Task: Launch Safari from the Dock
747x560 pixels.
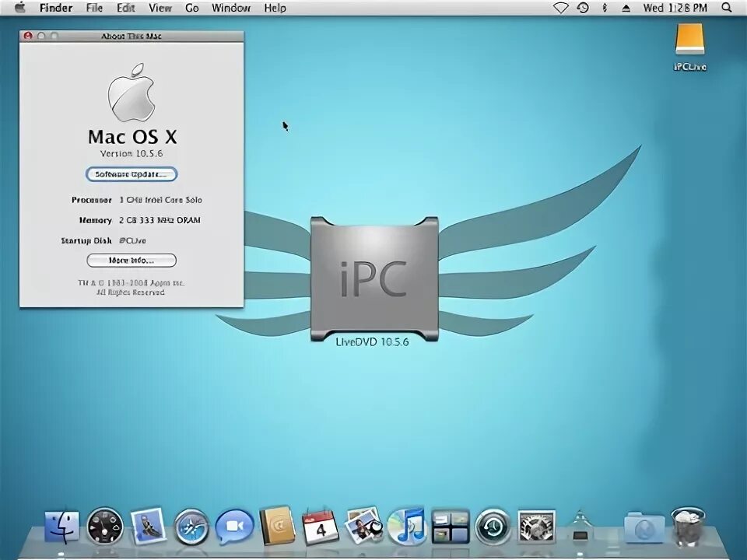Action: point(191,527)
